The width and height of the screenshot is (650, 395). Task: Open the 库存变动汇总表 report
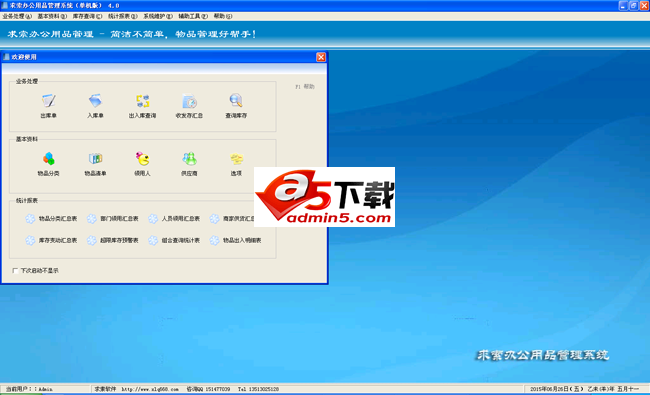tap(58, 240)
